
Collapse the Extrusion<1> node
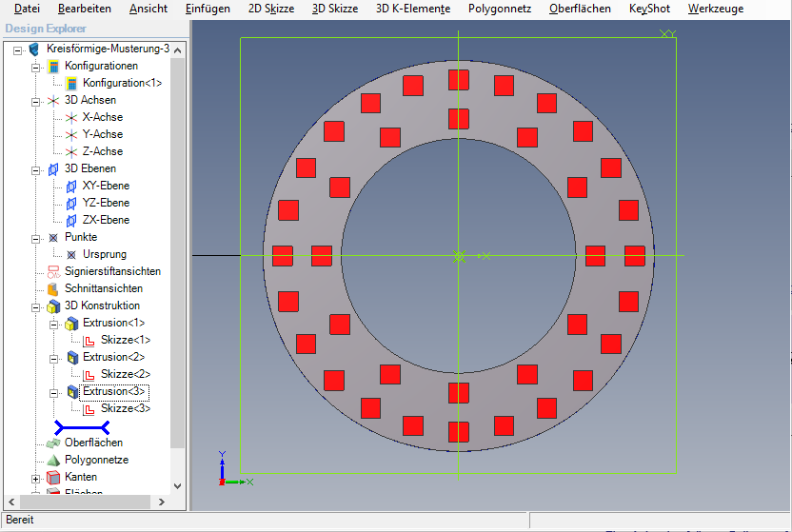click(x=53, y=325)
